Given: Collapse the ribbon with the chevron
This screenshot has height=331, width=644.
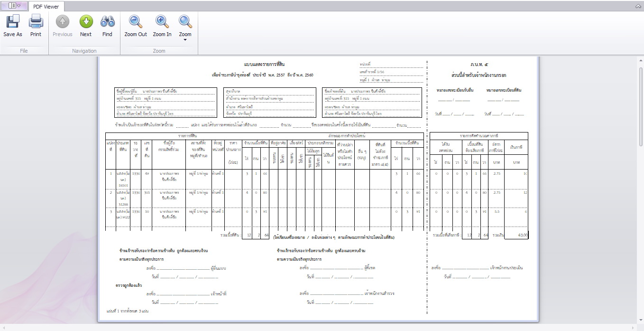Looking at the screenshot, I should 638,6.
